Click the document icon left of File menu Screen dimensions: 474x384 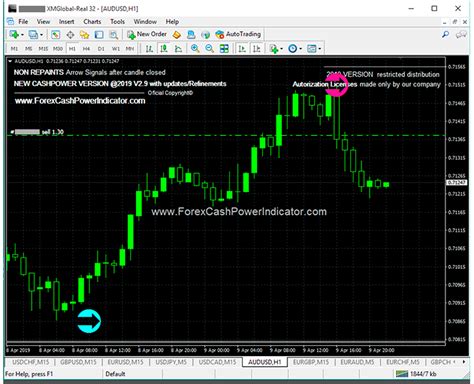point(10,22)
